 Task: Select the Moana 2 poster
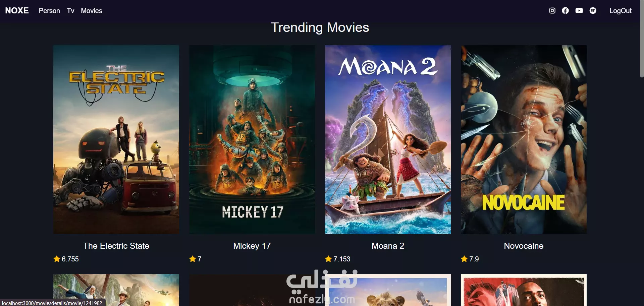pos(388,139)
